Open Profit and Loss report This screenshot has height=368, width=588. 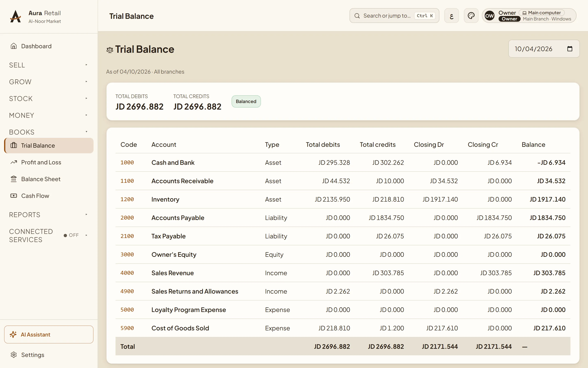click(x=49, y=162)
